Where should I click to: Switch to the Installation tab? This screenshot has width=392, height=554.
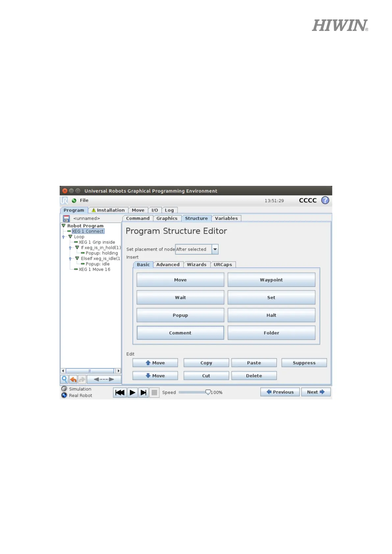pos(108,210)
